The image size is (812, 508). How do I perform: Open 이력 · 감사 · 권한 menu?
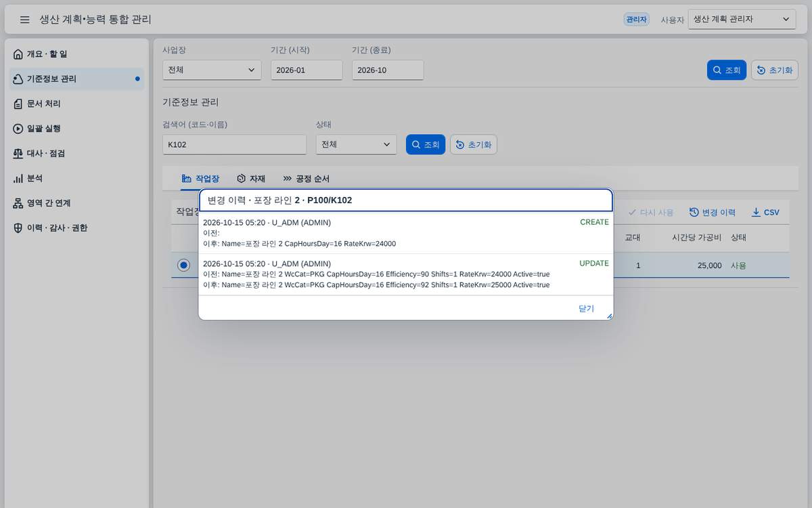point(77,228)
